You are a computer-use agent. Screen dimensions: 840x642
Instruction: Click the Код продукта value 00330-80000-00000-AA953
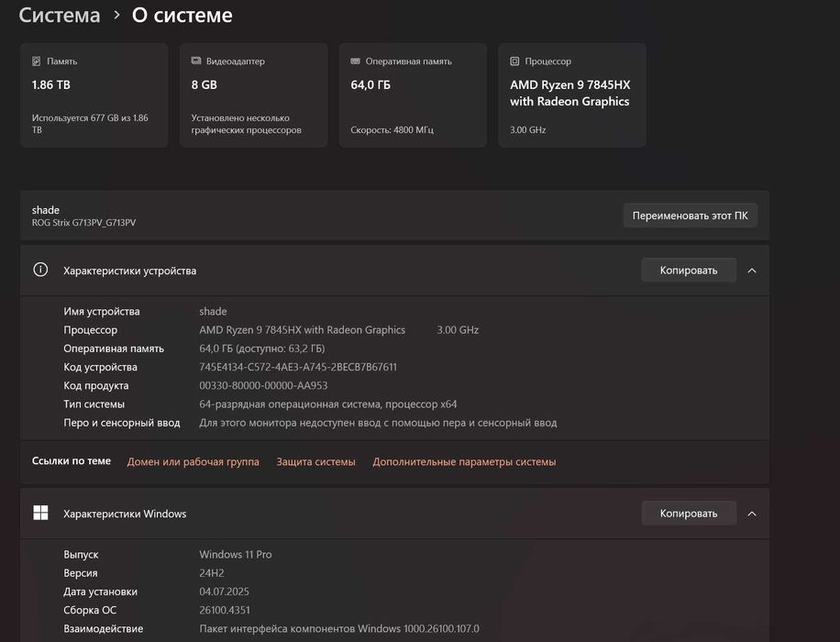coord(263,386)
